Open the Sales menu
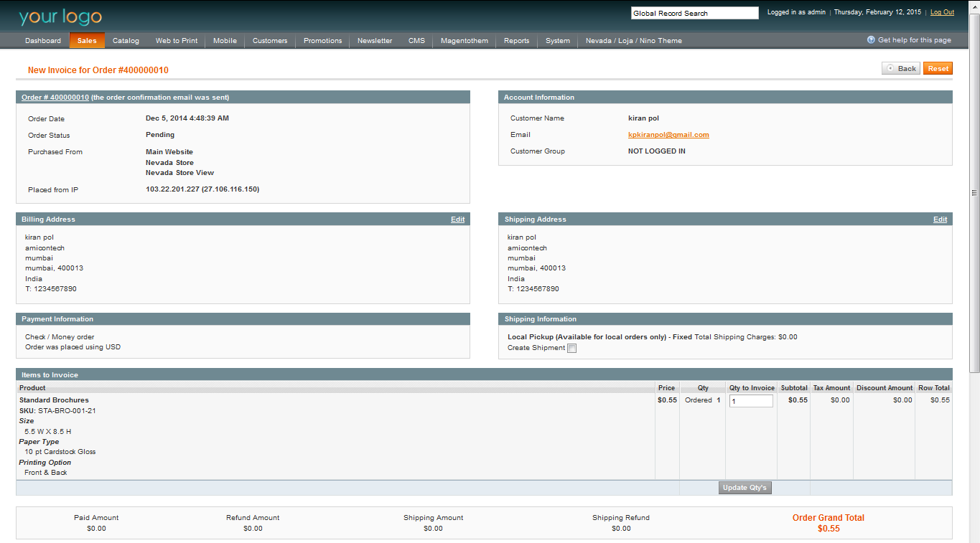980x543 pixels. coord(87,41)
